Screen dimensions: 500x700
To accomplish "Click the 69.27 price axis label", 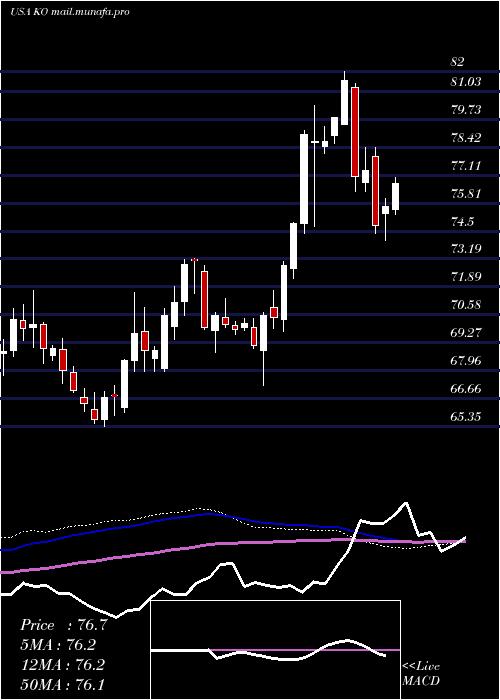I will tap(466, 333).
